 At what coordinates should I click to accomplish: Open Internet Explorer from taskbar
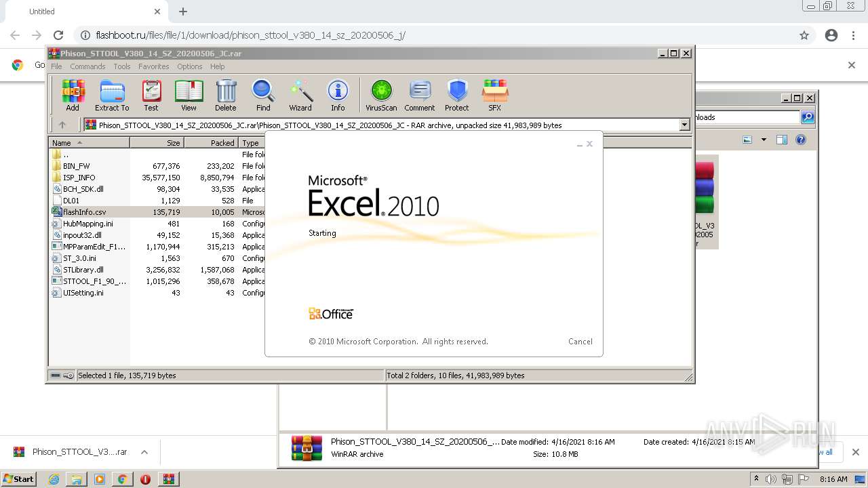click(54, 479)
